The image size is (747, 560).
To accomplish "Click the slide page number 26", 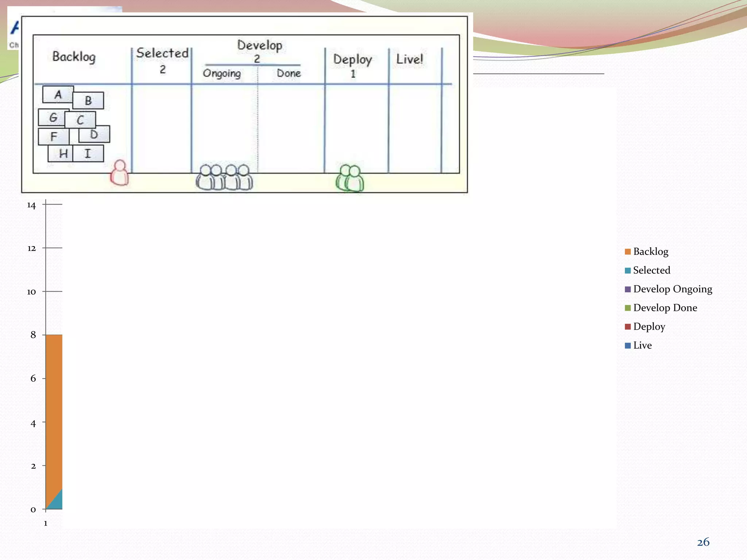I will [703, 542].
